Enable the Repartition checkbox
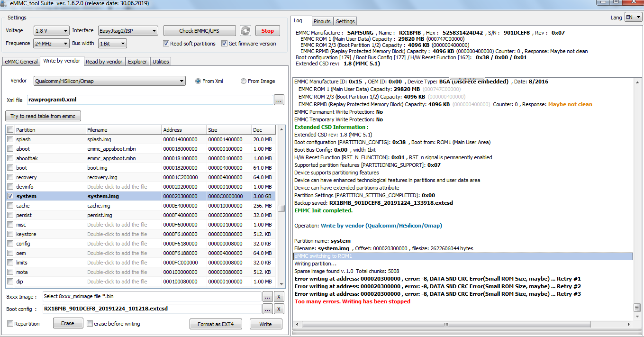The width and height of the screenshot is (644, 337). pos(10,324)
